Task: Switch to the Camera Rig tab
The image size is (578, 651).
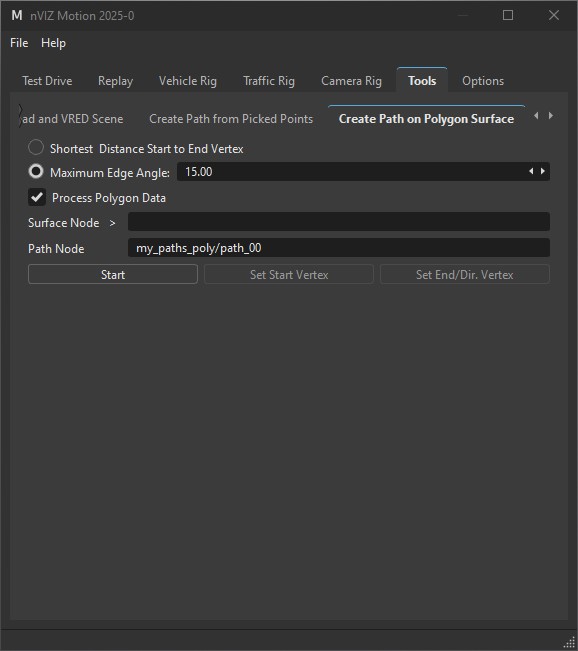Action: pyautogui.click(x=351, y=81)
